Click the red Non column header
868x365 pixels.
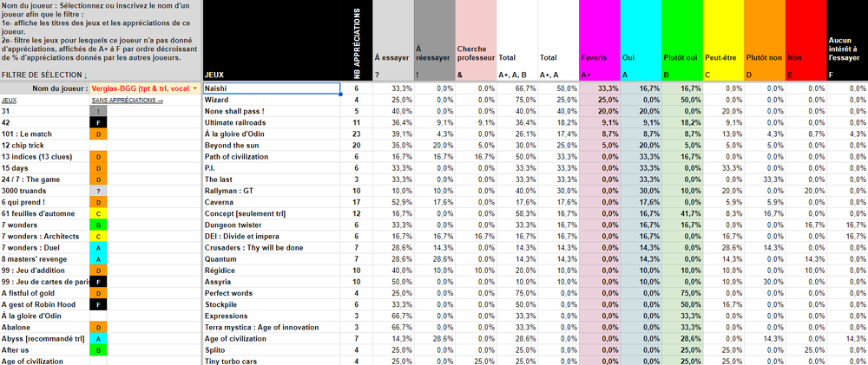(805, 57)
